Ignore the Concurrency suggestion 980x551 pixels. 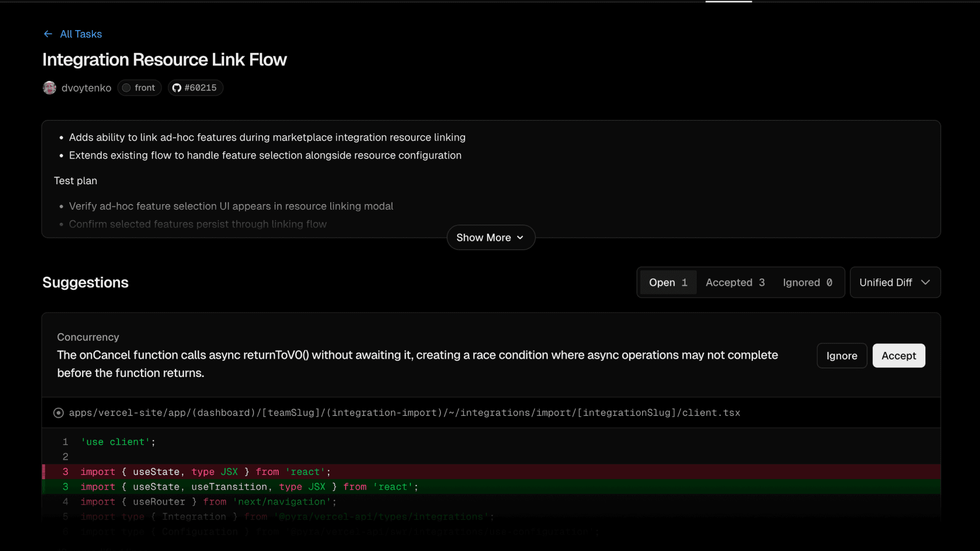tap(842, 356)
